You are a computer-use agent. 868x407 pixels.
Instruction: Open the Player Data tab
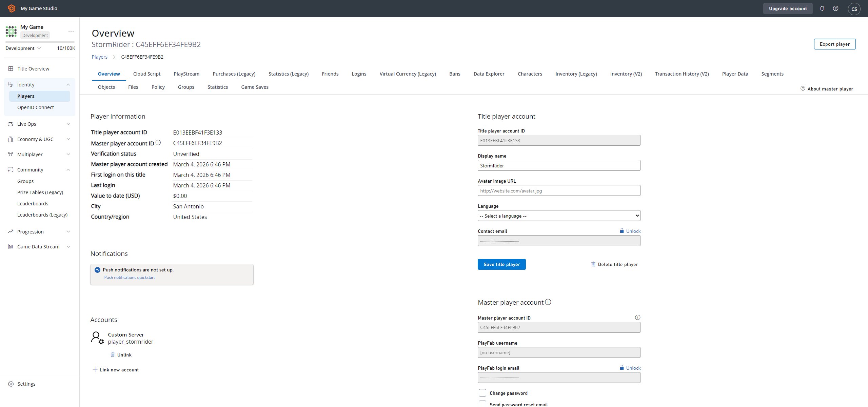point(735,74)
